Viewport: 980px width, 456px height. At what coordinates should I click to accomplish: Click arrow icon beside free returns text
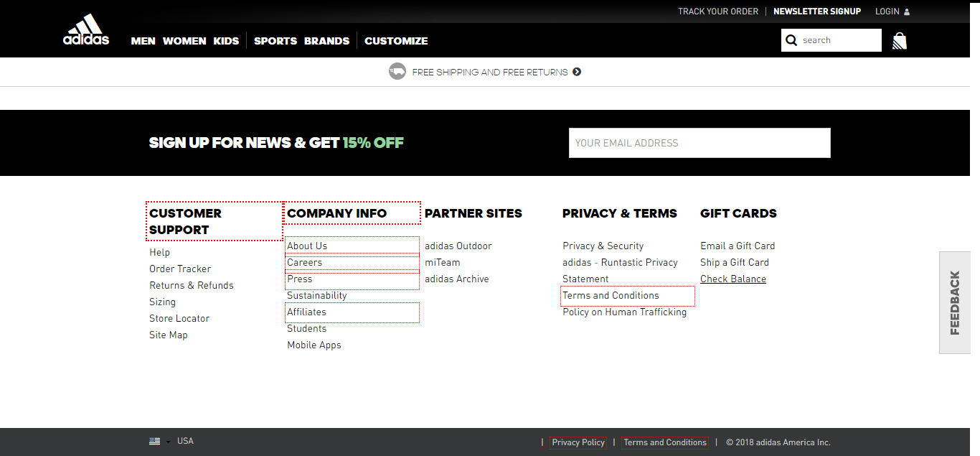click(577, 72)
